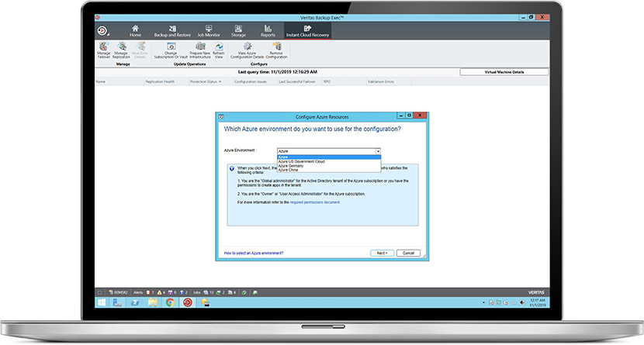
Task: Open the Storage tab
Action: pos(238,31)
